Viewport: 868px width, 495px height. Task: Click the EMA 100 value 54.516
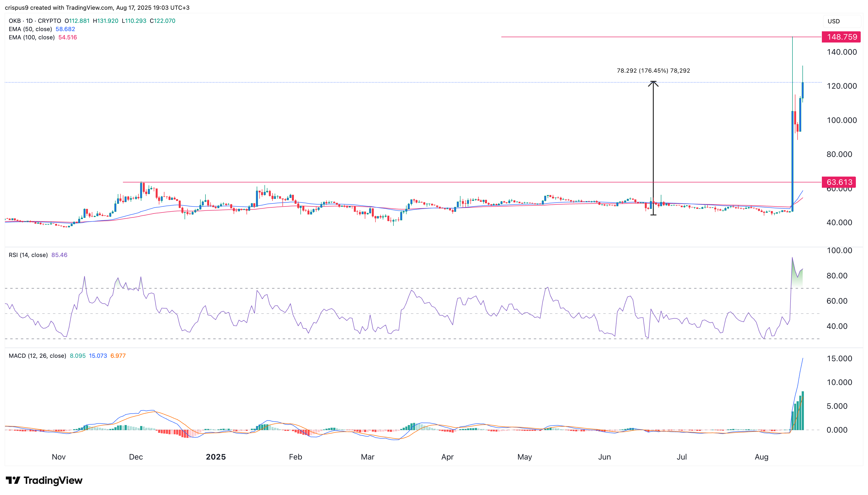coord(68,37)
